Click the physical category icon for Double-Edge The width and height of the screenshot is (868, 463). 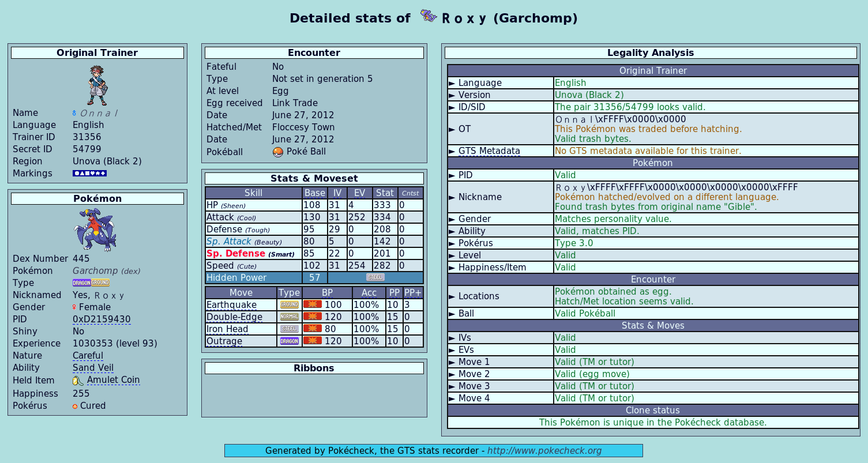313,316
